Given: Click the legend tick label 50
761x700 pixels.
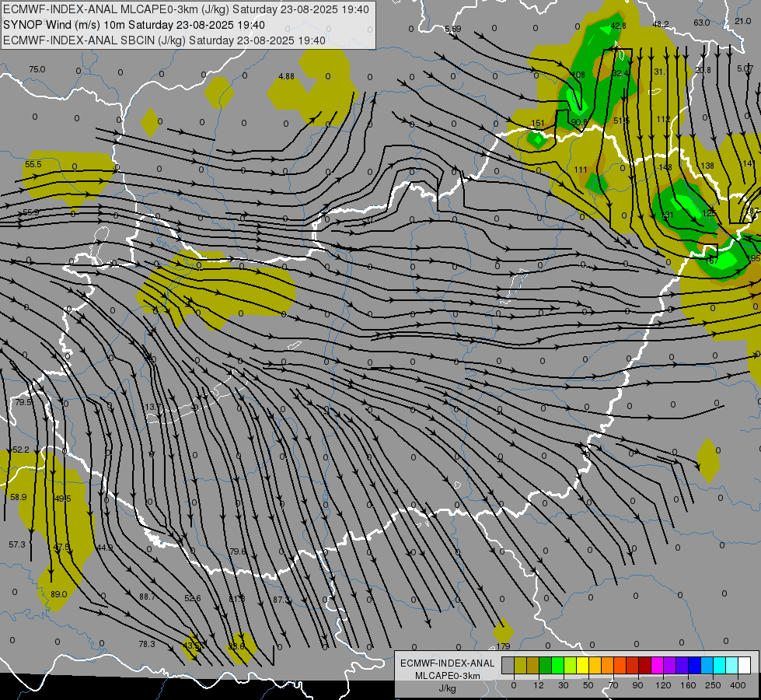Looking at the screenshot, I should coord(588,685).
